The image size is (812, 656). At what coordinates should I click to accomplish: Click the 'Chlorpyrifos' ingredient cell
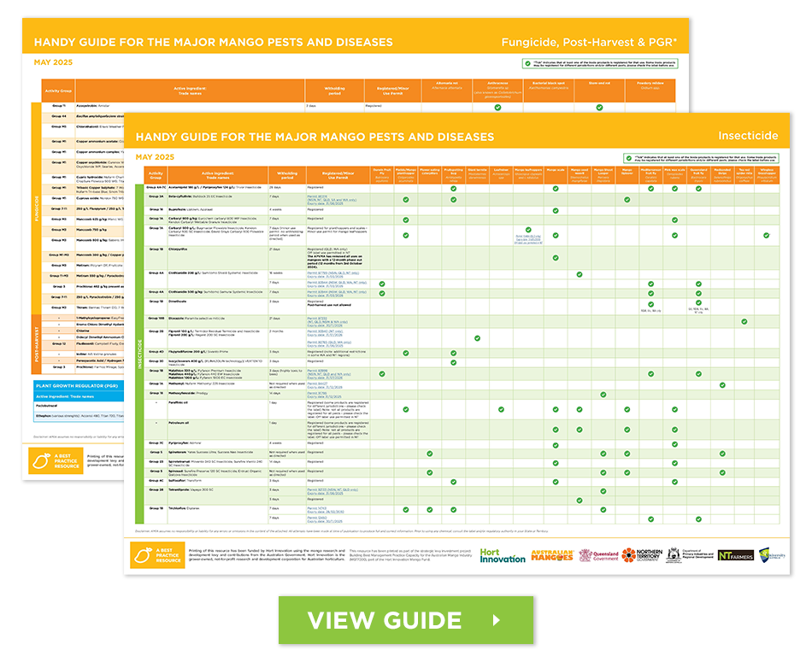[217, 258]
